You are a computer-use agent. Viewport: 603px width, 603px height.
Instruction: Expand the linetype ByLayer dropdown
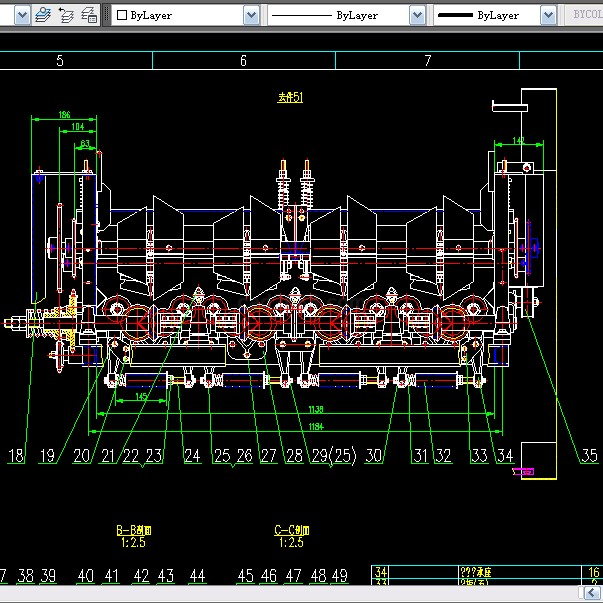(416, 15)
